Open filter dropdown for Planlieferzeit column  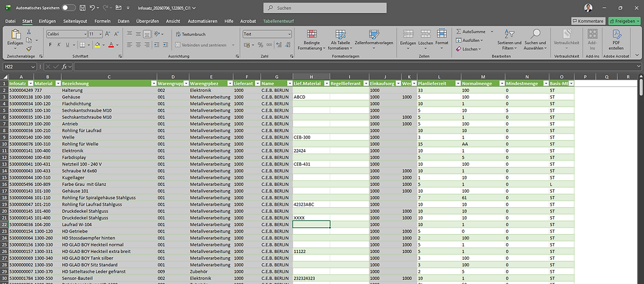pos(457,83)
